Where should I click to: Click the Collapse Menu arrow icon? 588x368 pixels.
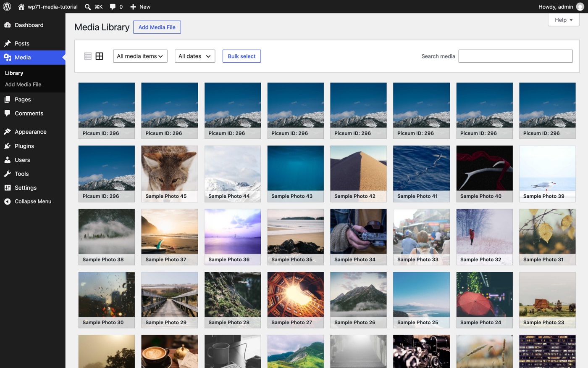8,201
